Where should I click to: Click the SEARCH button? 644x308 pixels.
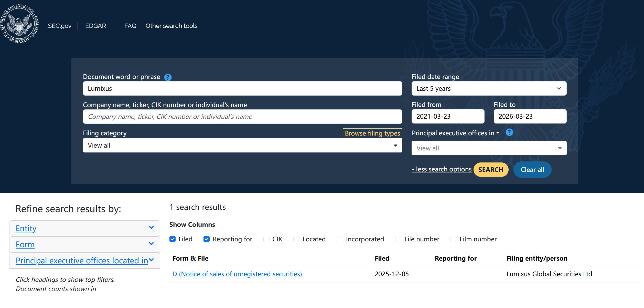click(491, 170)
